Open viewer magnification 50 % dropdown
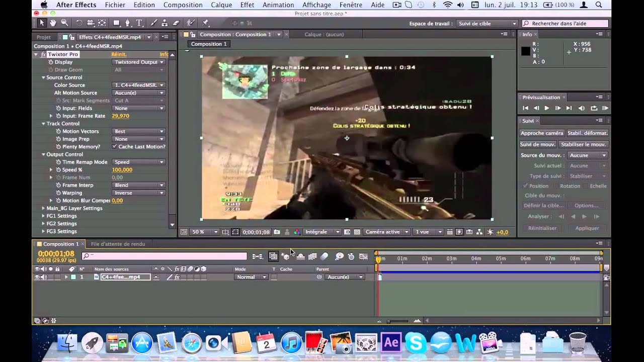The height and width of the screenshot is (362, 644). 205,232
